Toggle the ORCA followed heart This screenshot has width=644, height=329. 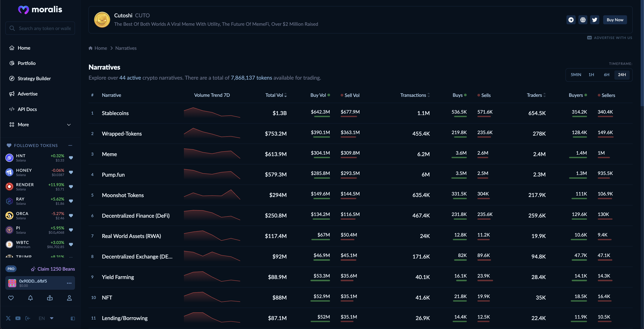click(71, 215)
